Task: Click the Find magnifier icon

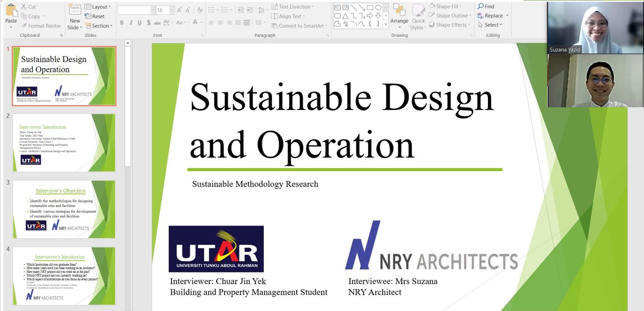Action: (x=480, y=7)
